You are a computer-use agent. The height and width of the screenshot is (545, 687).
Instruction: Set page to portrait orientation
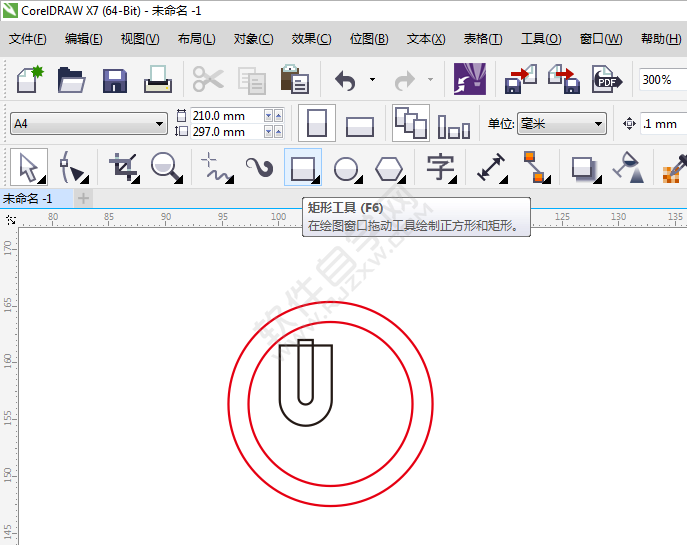point(317,123)
